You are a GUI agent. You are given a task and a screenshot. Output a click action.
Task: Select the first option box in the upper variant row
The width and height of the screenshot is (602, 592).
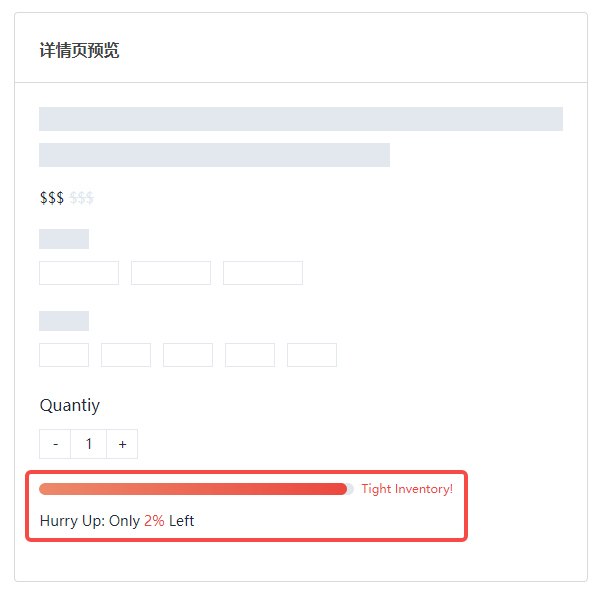coord(79,273)
